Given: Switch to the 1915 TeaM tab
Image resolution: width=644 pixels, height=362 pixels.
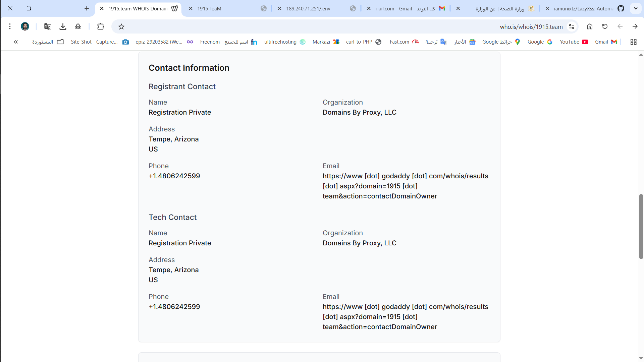Looking at the screenshot, I should 226,8.
